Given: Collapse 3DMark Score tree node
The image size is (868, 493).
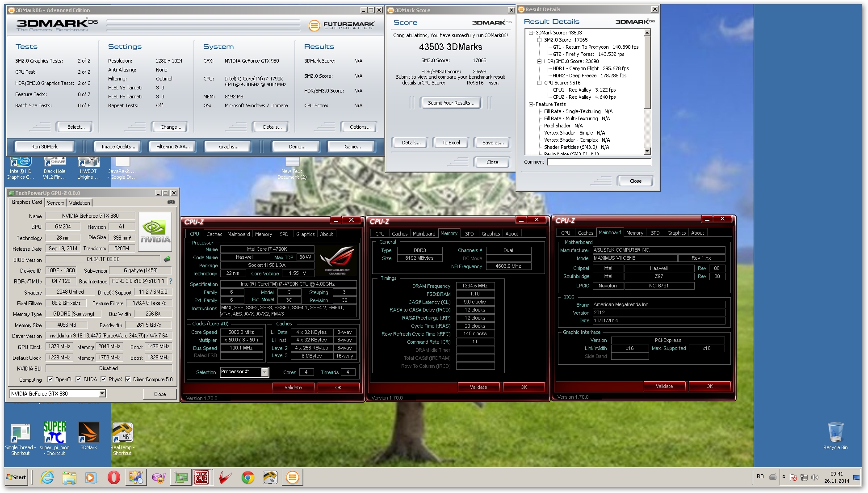Looking at the screenshot, I should click(x=531, y=33).
